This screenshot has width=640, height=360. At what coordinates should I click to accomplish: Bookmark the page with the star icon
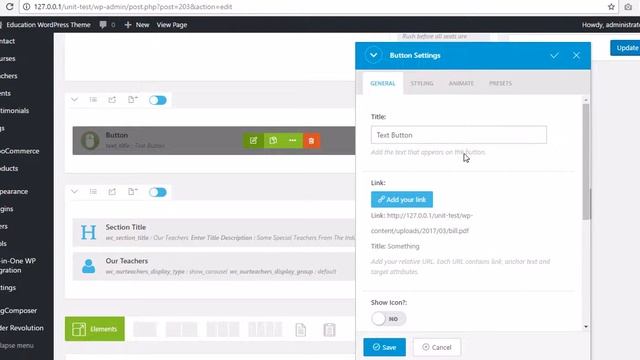[611, 7]
